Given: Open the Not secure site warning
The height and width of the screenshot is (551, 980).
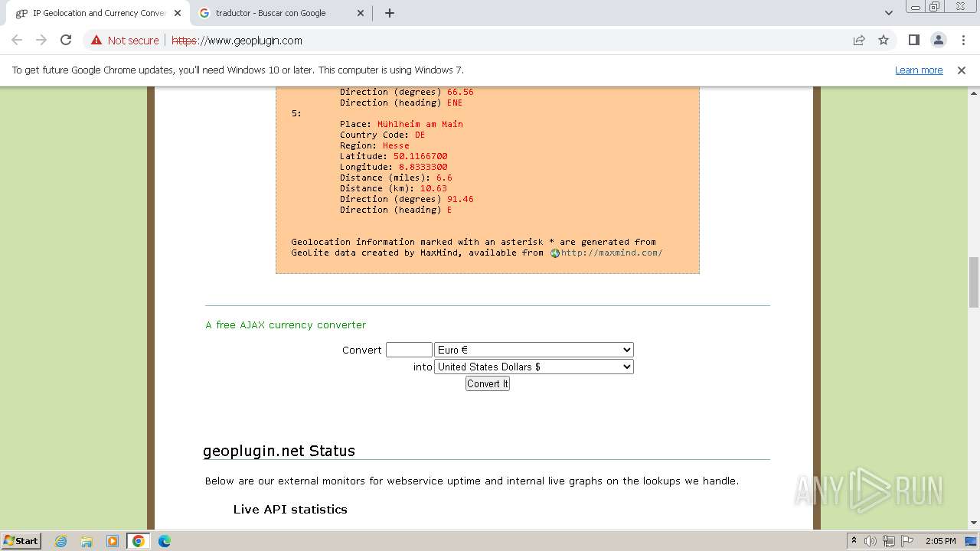Looking at the screenshot, I should [x=125, y=41].
